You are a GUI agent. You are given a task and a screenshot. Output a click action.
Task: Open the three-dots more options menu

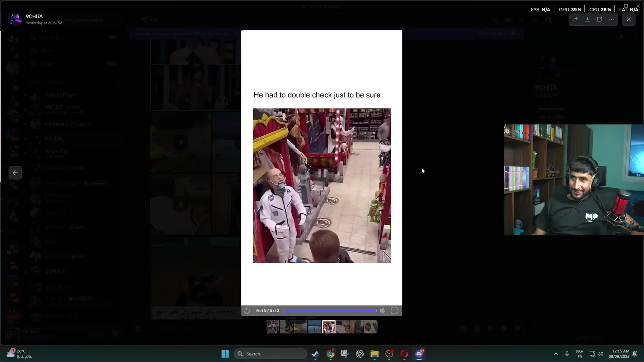(x=611, y=19)
